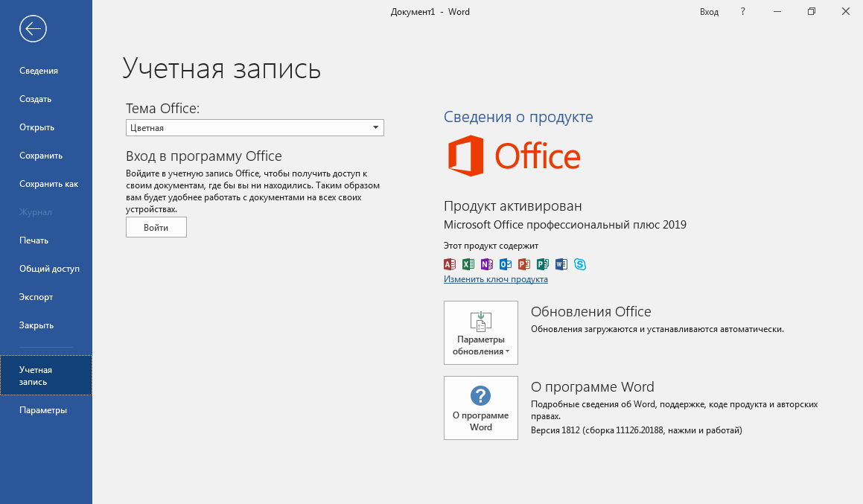Open the Тема Office dropdown

tap(255, 128)
